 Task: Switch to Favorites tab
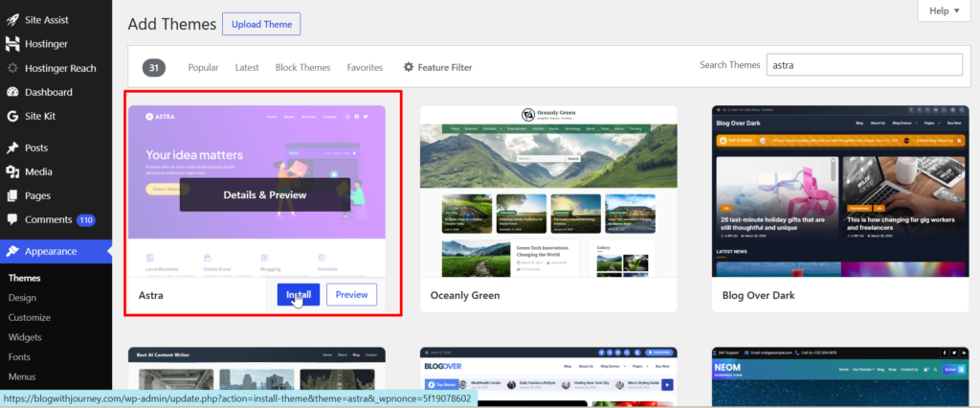point(365,67)
